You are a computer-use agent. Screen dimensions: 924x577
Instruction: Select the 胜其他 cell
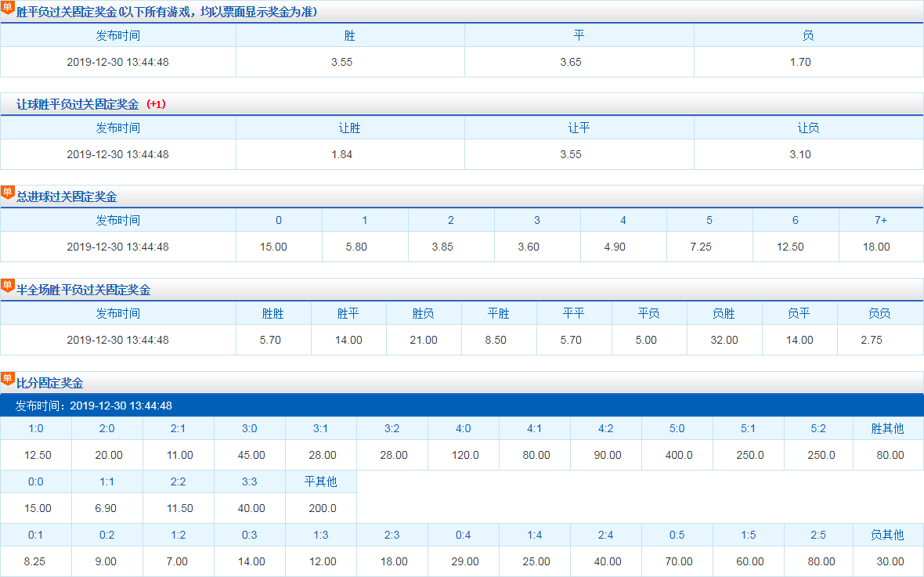pos(888,428)
